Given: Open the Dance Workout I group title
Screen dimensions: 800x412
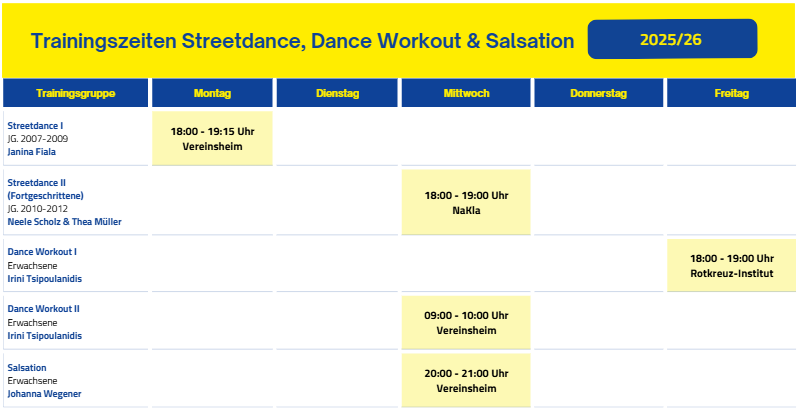Looking at the screenshot, I should (x=42, y=252).
